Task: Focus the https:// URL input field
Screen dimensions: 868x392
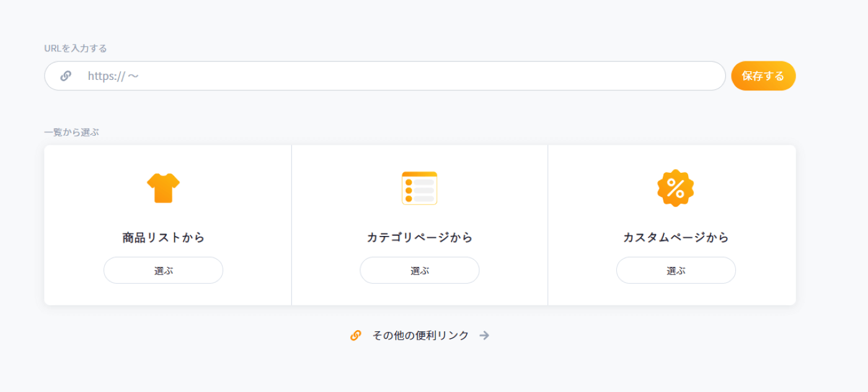Action: 385,76
